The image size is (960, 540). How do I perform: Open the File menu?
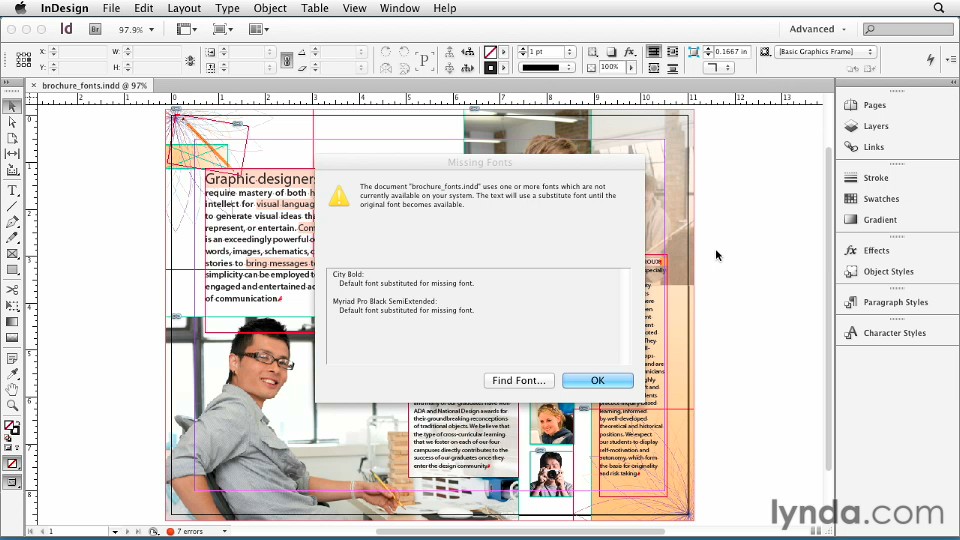pyautogui.click(x=111, y=8)
